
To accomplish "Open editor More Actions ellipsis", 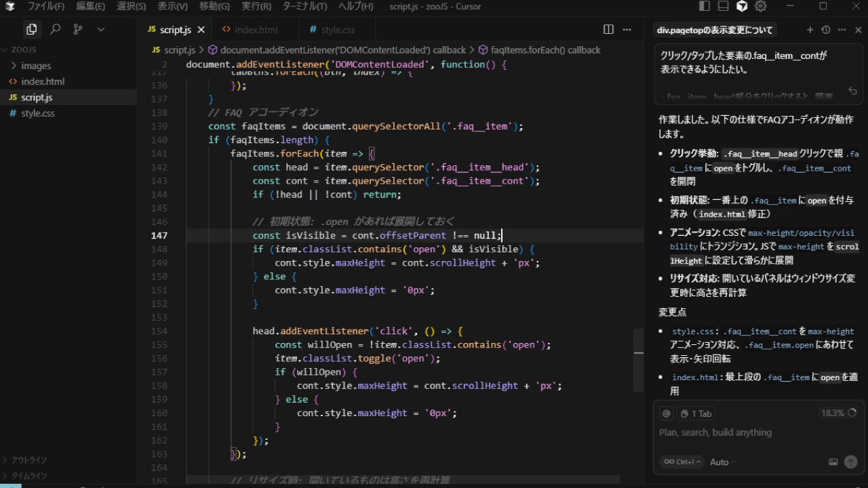I will coord(627,30).
